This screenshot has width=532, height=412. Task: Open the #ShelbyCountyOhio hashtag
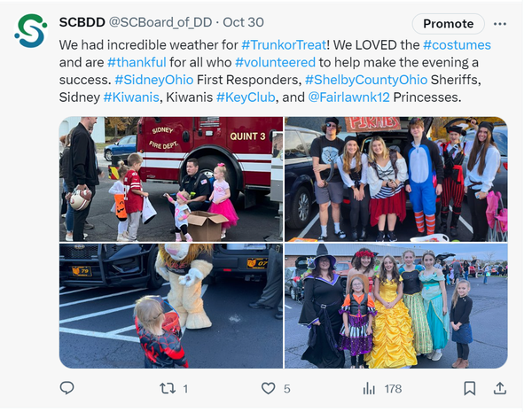tap(366, 80)
